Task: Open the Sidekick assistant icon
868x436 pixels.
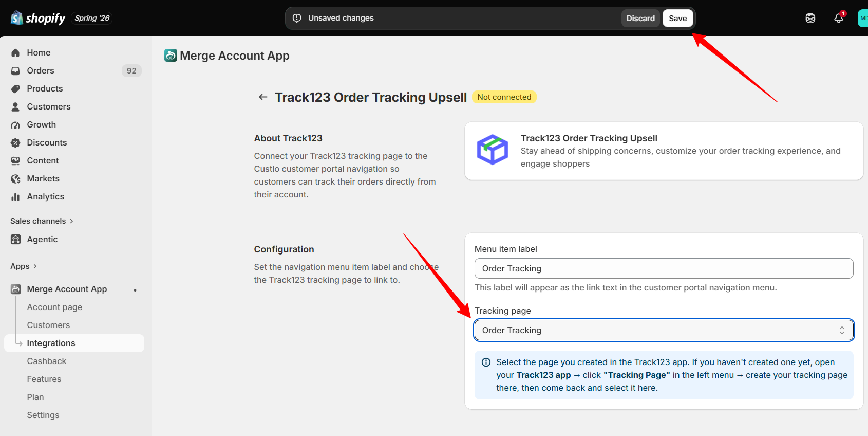Action: point(810,18)
